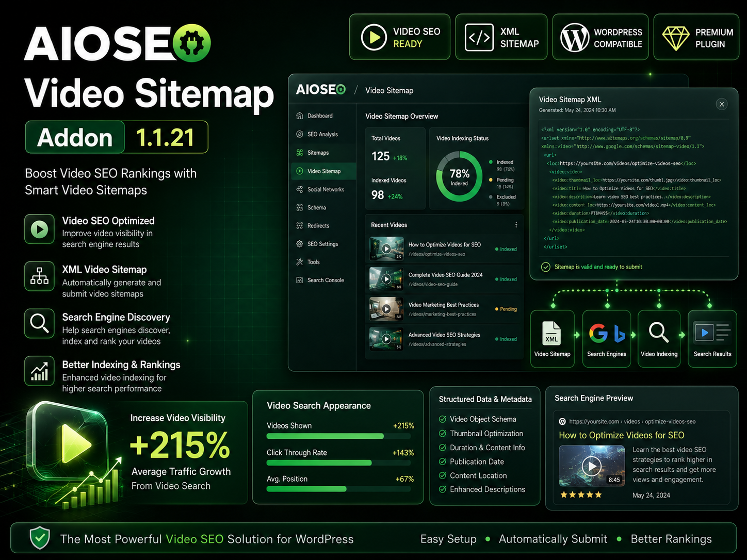
Task: Click the Video SEO Ready play icon
Action: (374, 37)
